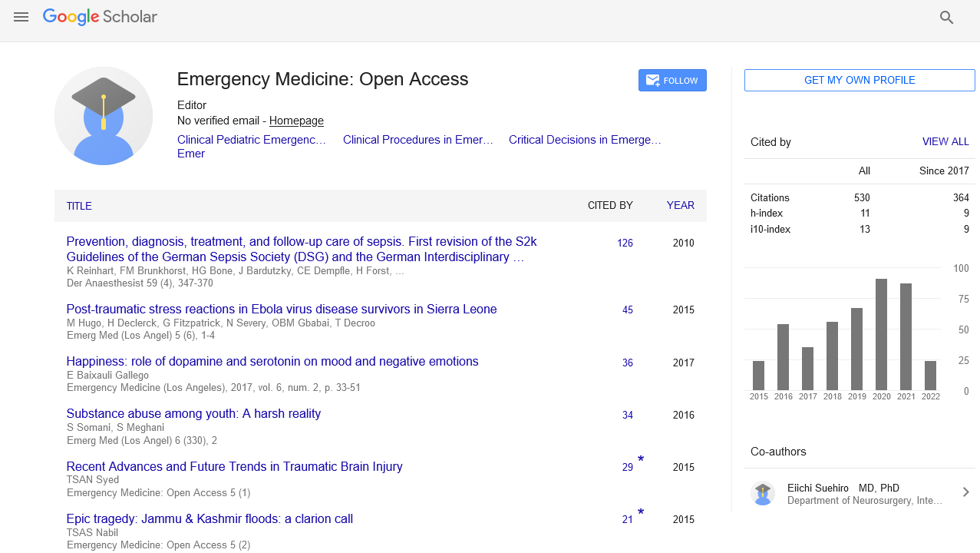The height and width of the screenshot is (553, 980).
Task: Open the Emer topic link
Action: tap(191, 154)
